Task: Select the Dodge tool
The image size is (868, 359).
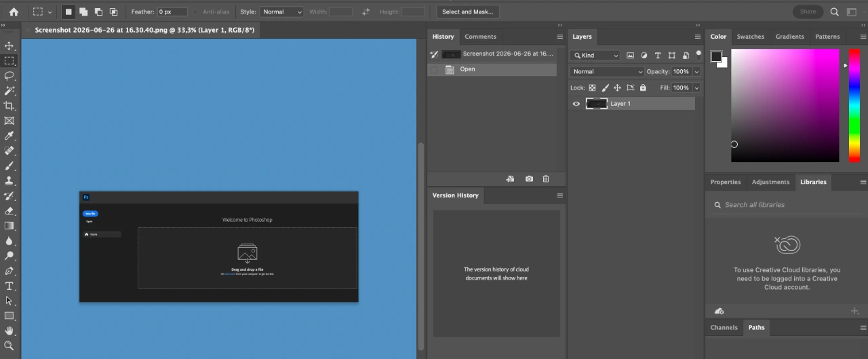Action: pos(9,256)
